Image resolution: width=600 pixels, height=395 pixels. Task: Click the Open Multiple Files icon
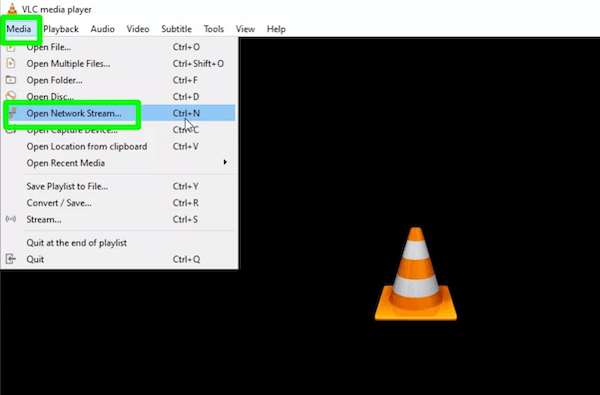coord(11,64)
